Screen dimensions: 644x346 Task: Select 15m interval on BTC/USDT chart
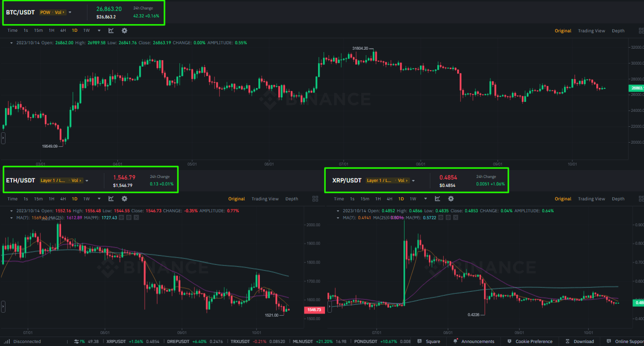38,31
